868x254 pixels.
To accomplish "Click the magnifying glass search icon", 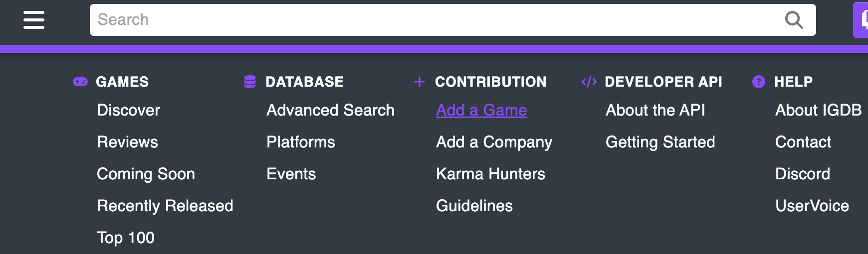I will point(794,20).
